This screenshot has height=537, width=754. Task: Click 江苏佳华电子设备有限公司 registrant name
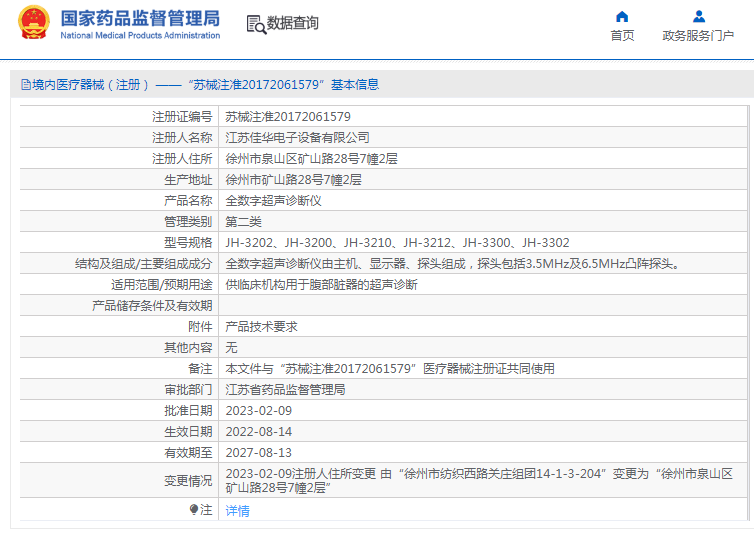[297, 138]
